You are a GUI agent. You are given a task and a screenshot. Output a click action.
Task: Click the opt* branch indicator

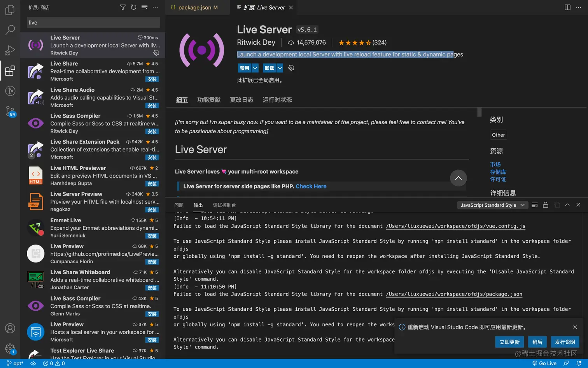pos(15,363)
